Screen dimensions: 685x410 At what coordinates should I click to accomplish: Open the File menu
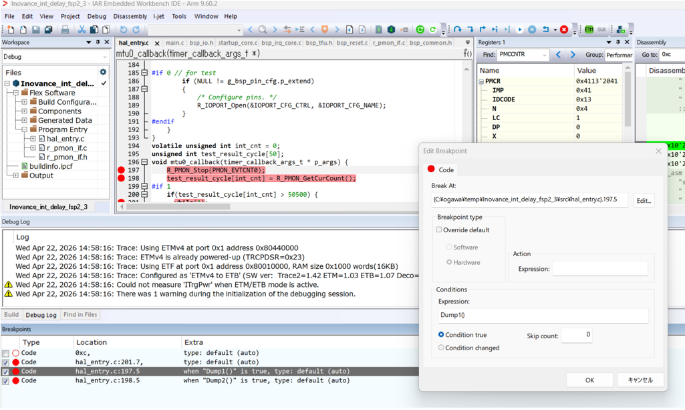click(x=9, y=16)
